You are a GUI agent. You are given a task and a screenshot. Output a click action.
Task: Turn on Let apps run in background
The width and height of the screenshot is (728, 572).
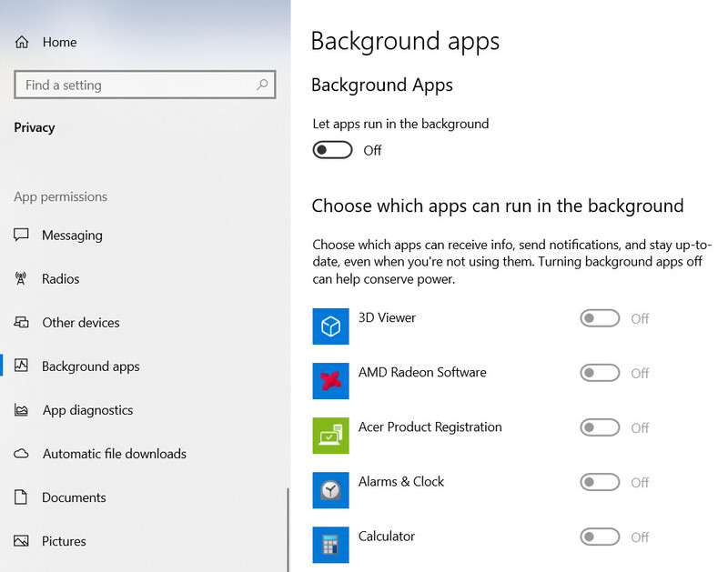point(332,150)
